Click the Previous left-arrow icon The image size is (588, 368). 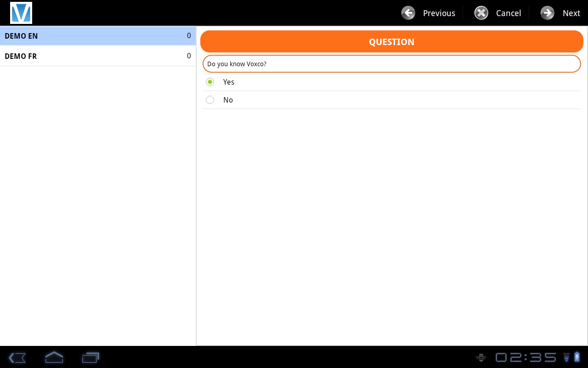pyautogui.click(x=408, y=13)
